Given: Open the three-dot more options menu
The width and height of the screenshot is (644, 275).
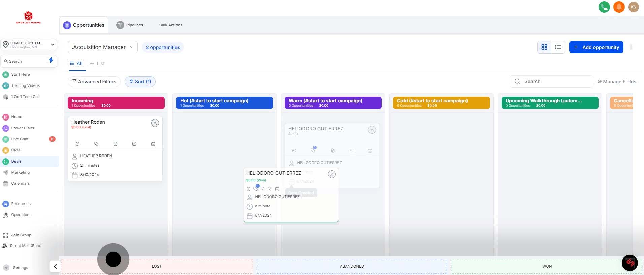Looking at the screenshot, I should (631, 47).
